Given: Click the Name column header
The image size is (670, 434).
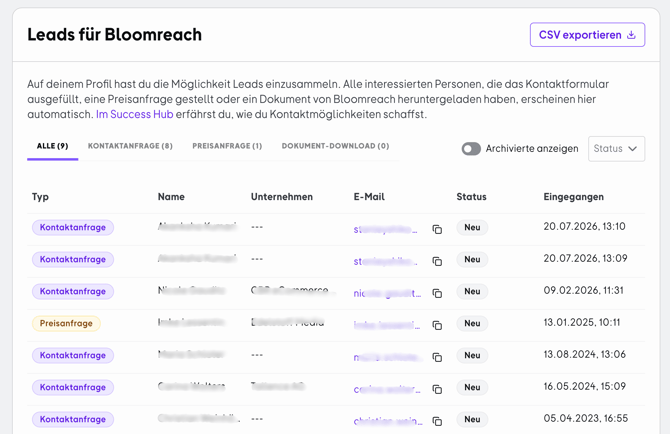Looking at the screenshot, I should pos(171,197).
